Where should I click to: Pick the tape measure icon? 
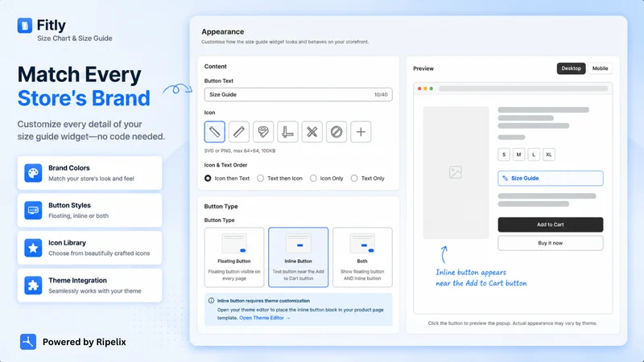[x=263, y=132]
